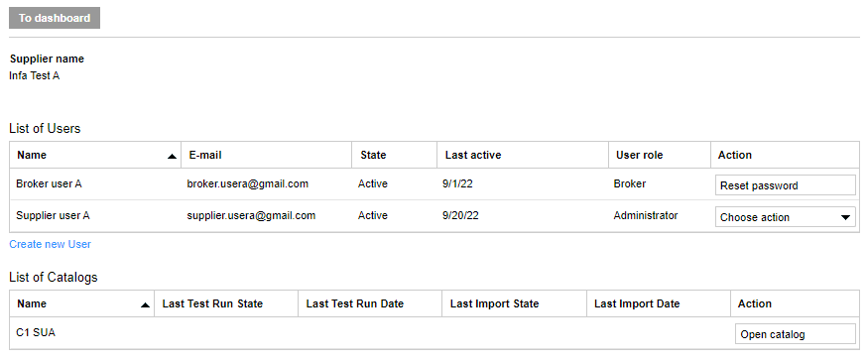The image size is (868, 360).
Task: Open catalog C1 SUA
Action: 795,334
